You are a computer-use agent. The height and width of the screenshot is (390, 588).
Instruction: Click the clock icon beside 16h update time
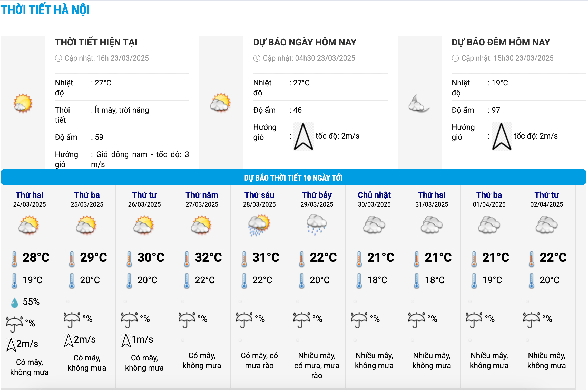tap(58, 58)
